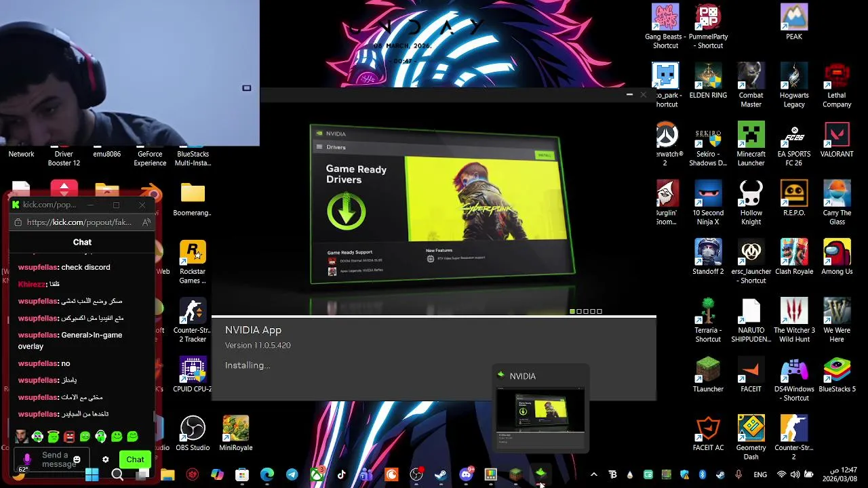Screen dimensions: 868x488
Task: Open TikTok from the taskbar
Action: coord(341,475)
